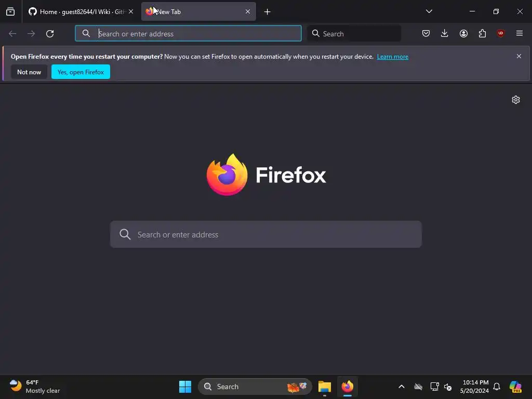Save to Pocket icon
The height and width of the screenshot is (399, 532).
(x=426, y=33)
